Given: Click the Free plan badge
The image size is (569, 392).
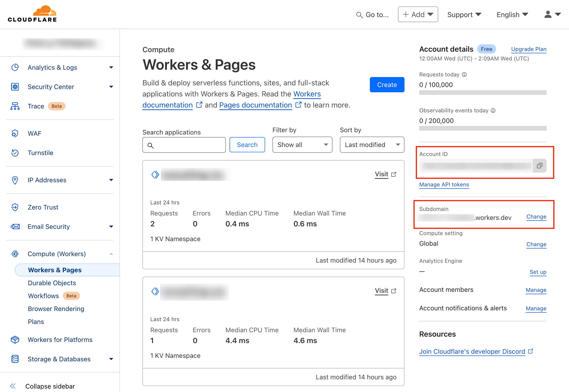Looking at the screenshot, I should tap(486, 49).
